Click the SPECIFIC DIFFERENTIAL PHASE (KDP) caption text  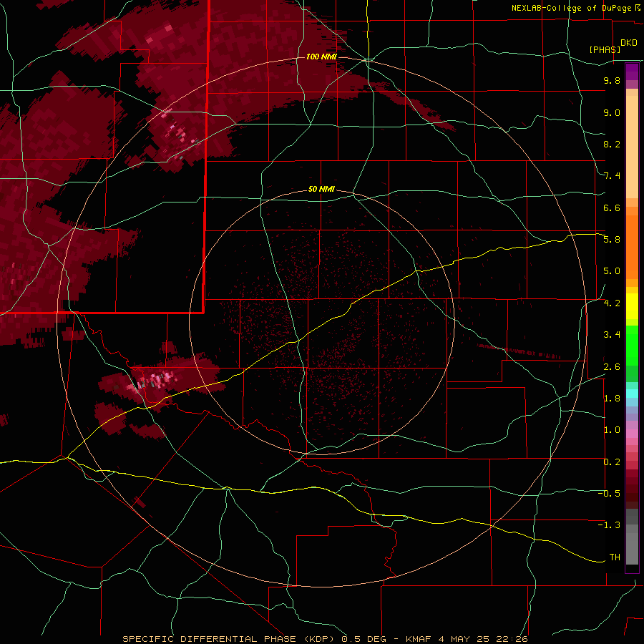point(230,639)
